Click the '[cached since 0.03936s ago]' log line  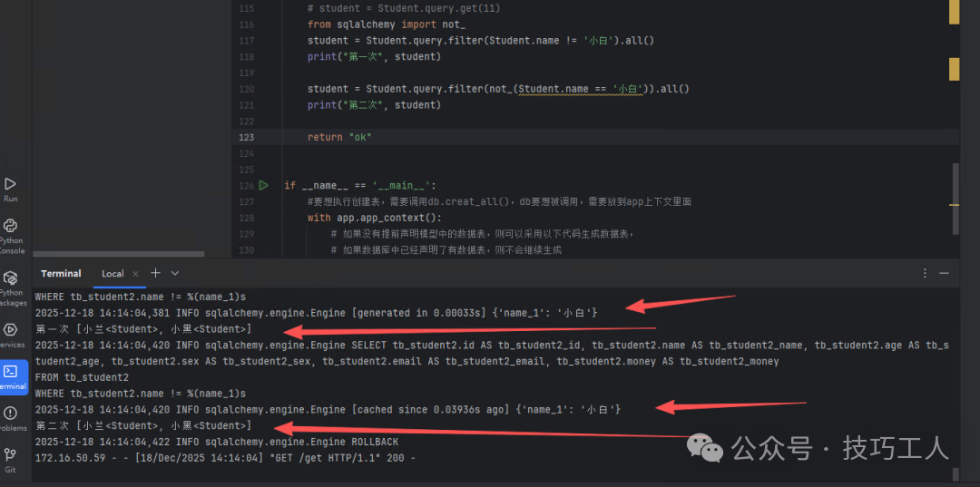pyautogui.click(x=328, y=410)
